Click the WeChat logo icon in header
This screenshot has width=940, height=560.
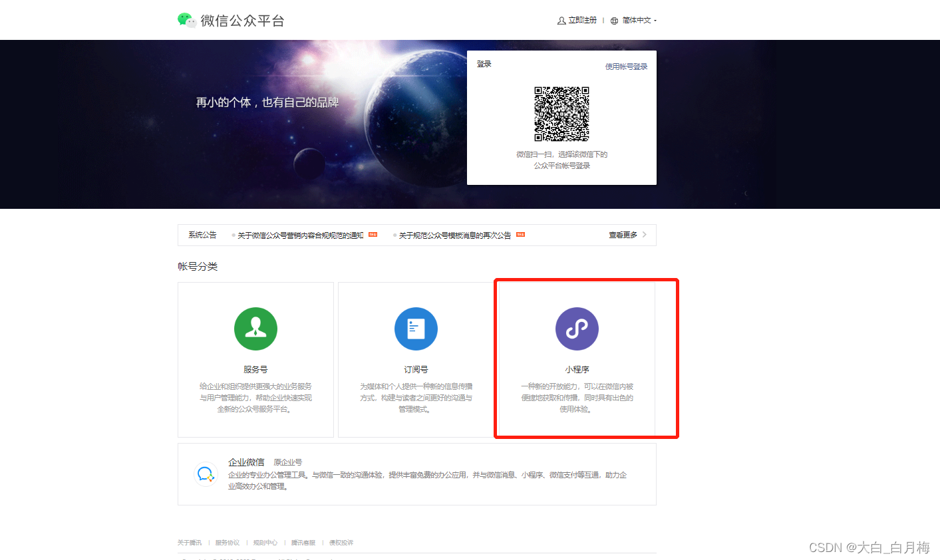[x=187, y=21]
